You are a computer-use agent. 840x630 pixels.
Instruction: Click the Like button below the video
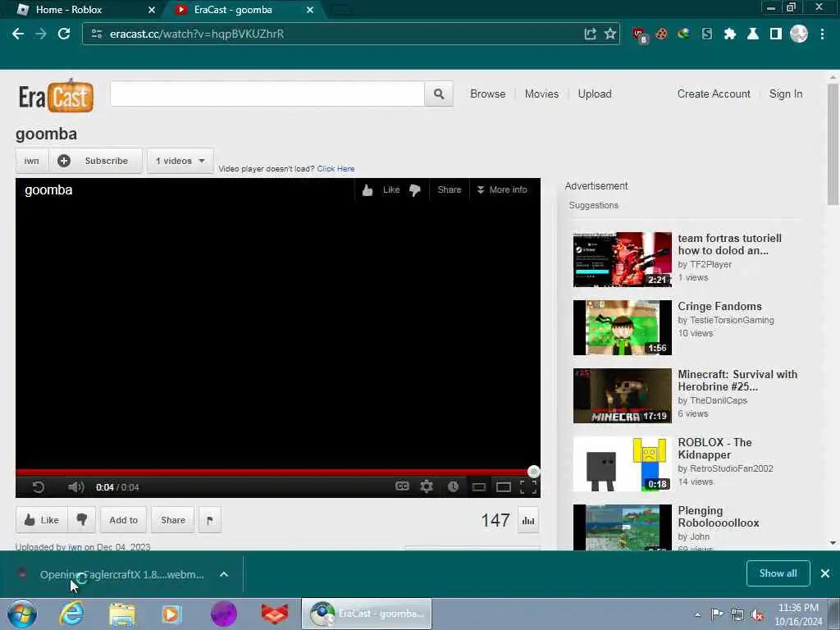pyautogui.click(x=41, y=519)
